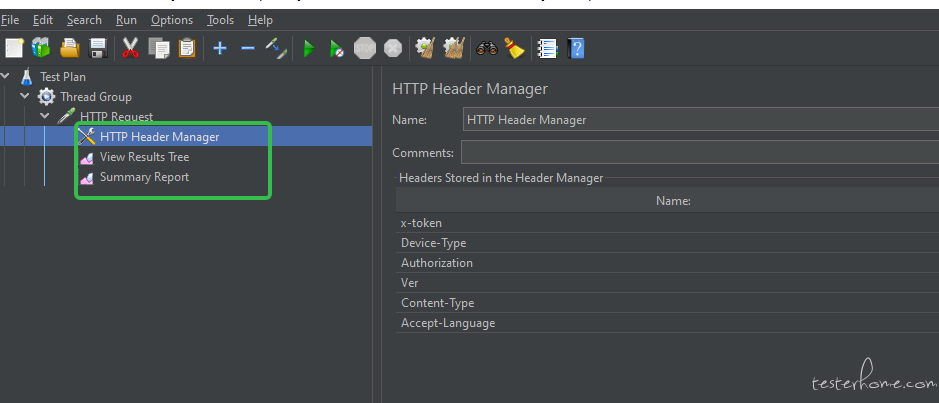939x403 pixels.
Task: Click Start no pauses icon
Action: point(337,47)
